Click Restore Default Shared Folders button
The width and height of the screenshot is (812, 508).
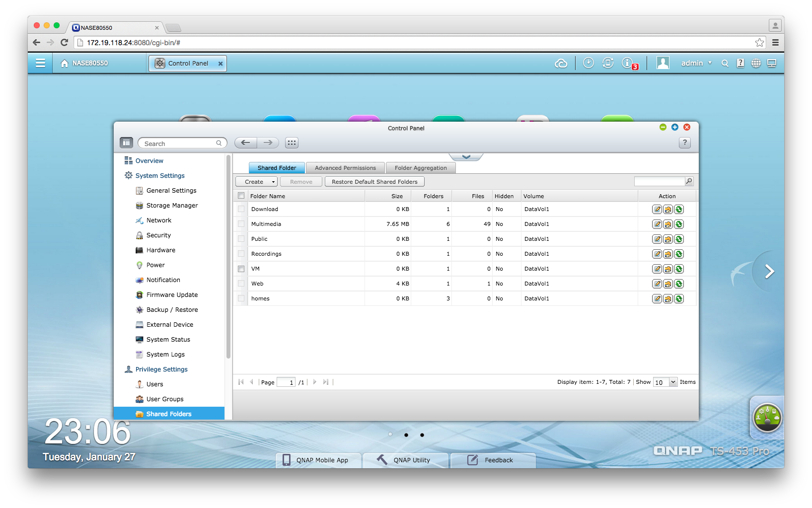pyautogui.click(x=374, y=182)
